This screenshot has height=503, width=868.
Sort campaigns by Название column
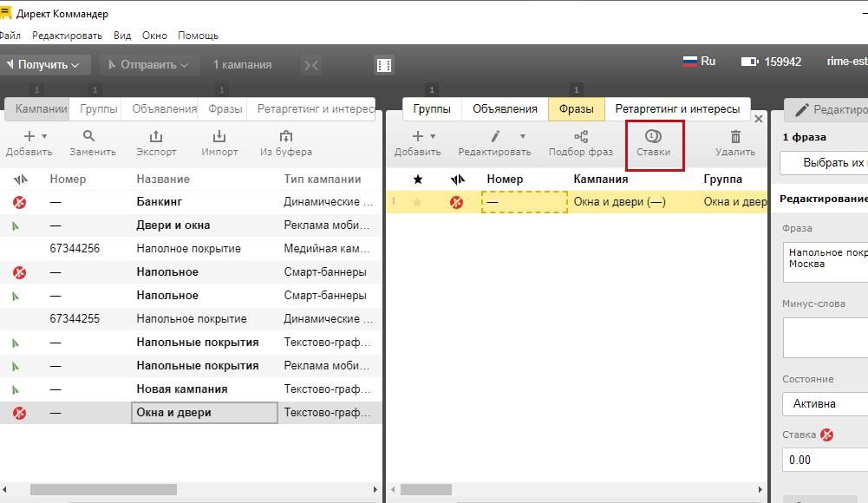163,180
